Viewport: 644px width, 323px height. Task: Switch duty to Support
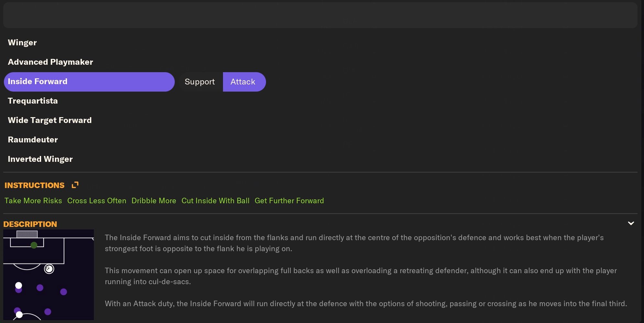click(200, 82)
